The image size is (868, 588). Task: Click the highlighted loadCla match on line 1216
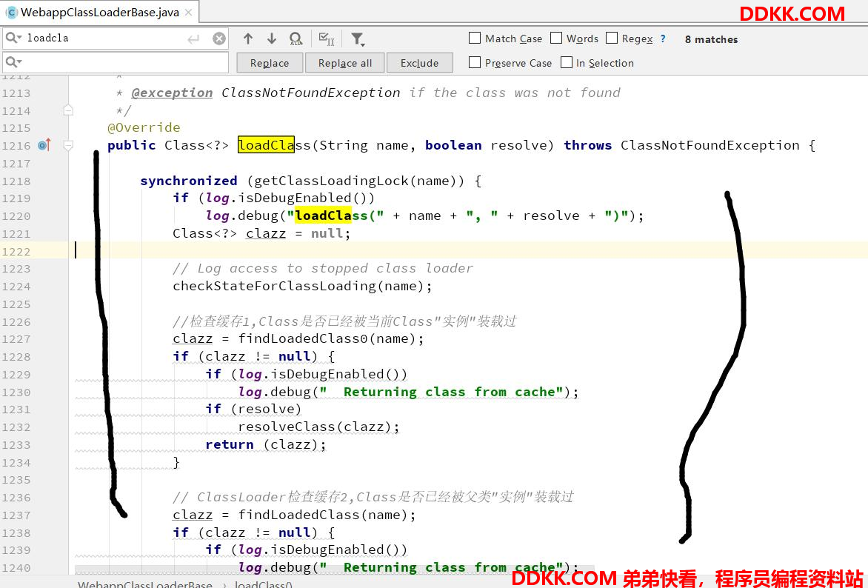point(267,145)
